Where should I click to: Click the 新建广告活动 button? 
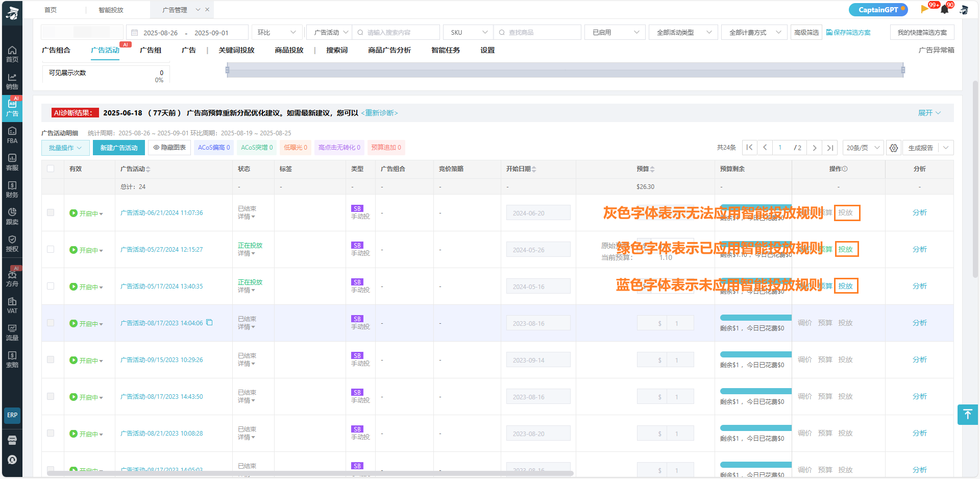(119, 148)
